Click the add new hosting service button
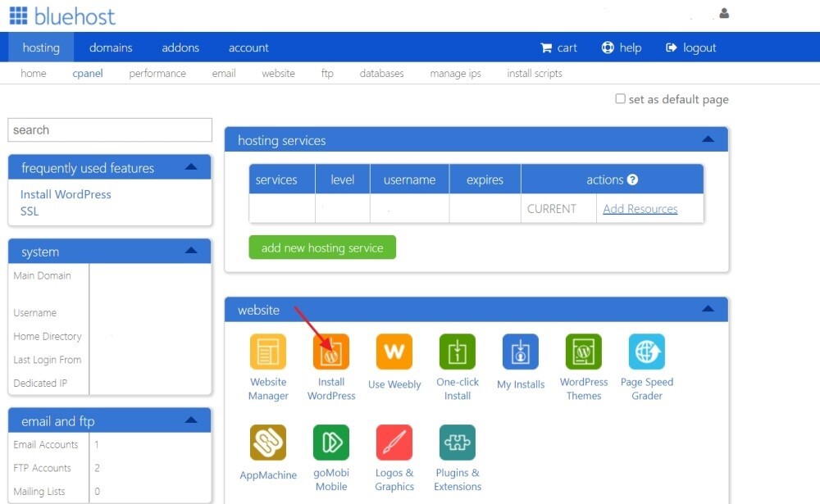The width and height of the screenshot is (820, 504). click(x=322, y=247)
